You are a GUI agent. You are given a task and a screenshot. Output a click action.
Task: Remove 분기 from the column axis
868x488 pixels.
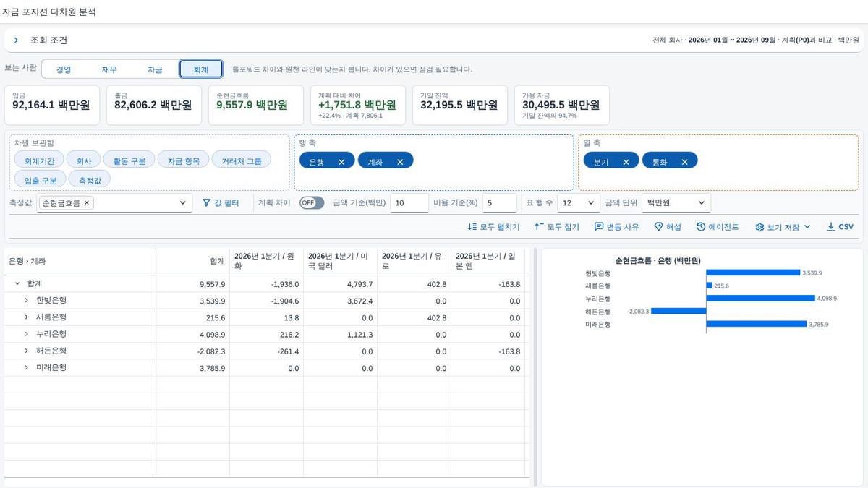(626, 162)
